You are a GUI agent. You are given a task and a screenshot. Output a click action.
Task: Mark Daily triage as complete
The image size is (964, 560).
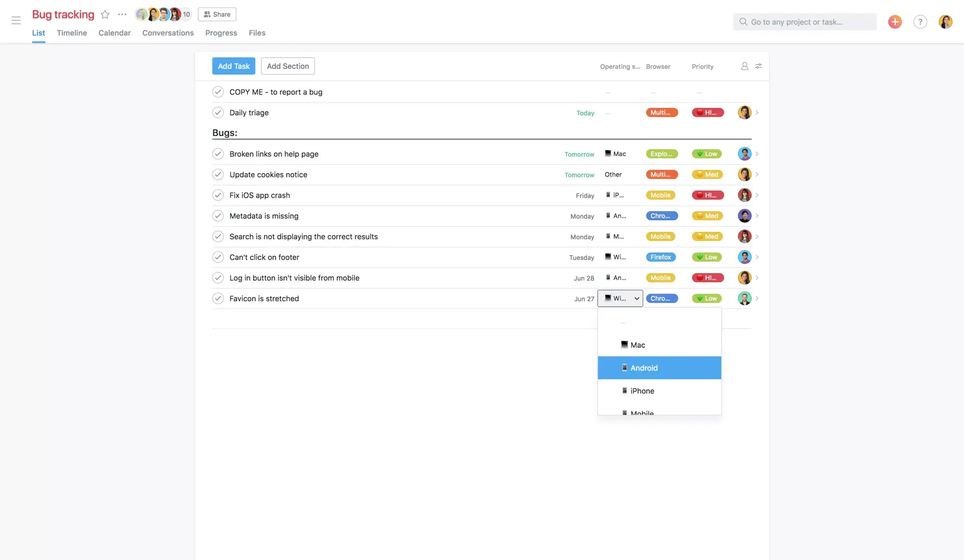tap(218, 112)
